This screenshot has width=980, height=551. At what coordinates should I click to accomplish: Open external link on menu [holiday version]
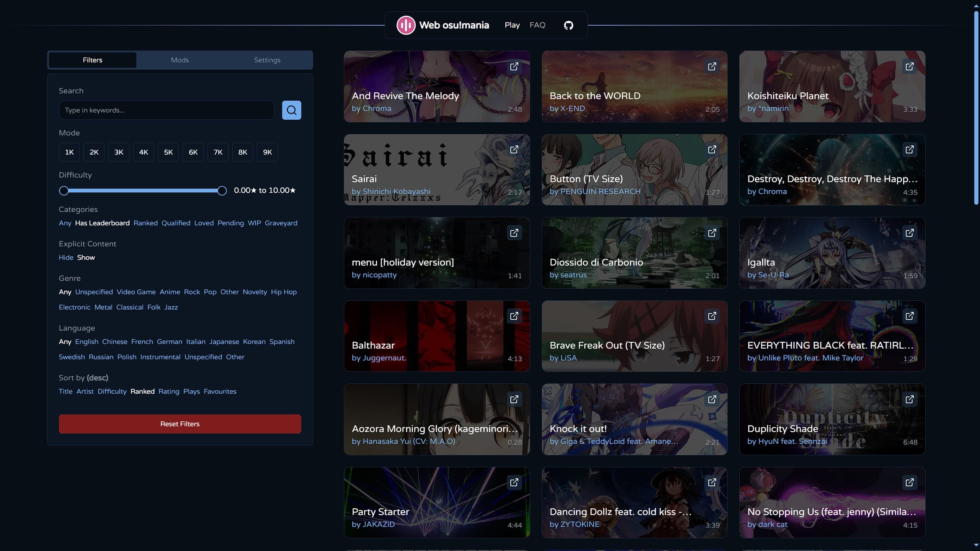pos(514,233)
